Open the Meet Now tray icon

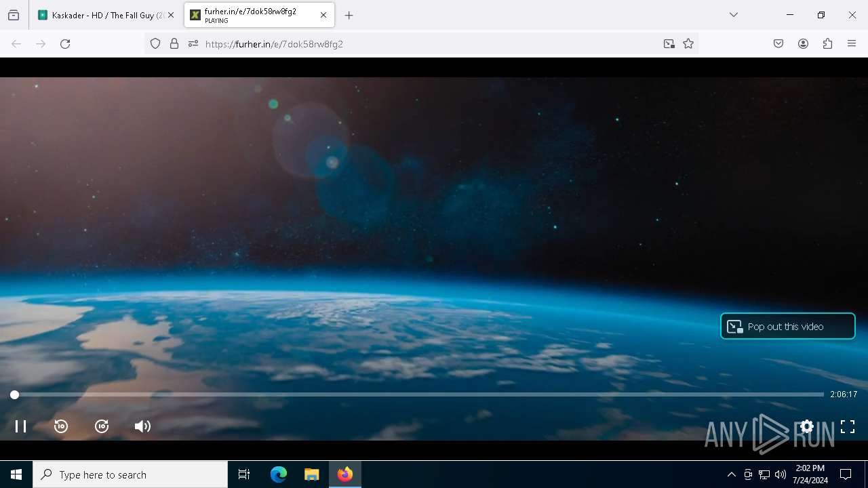point(748,474)
